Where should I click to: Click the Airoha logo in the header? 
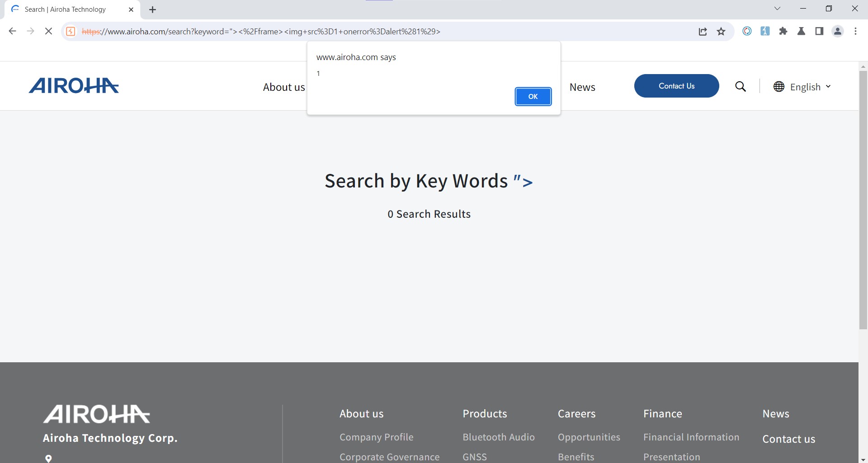click(x=74, y=85)
